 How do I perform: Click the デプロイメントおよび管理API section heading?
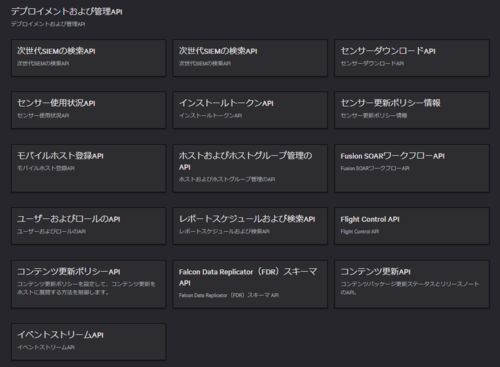67,12
